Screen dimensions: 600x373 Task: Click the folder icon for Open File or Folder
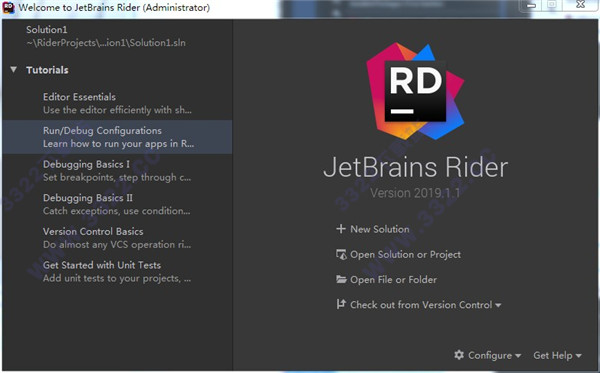point(341,279)
